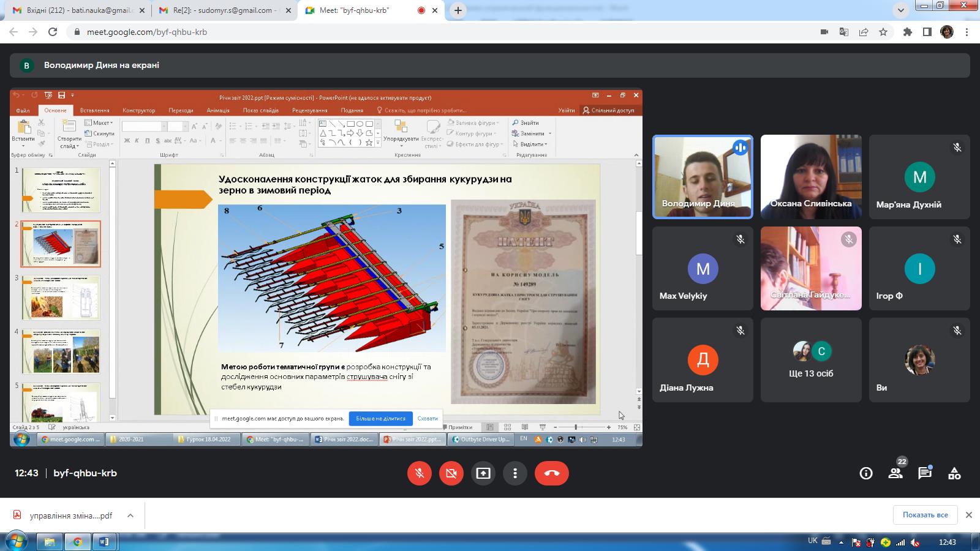The width and height of the screenshot is (980, 551).
Task: Click the volume icon in the system tray
Action: pos(915,542)
